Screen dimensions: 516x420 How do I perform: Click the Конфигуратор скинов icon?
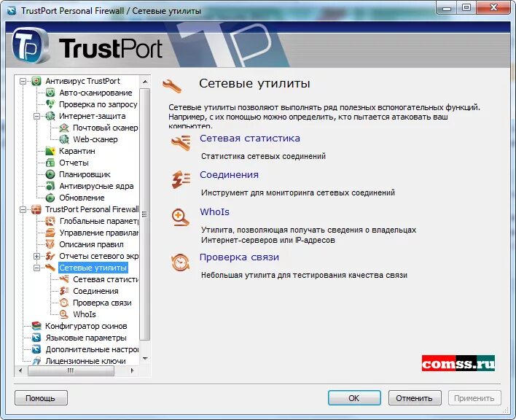(36, 326)
